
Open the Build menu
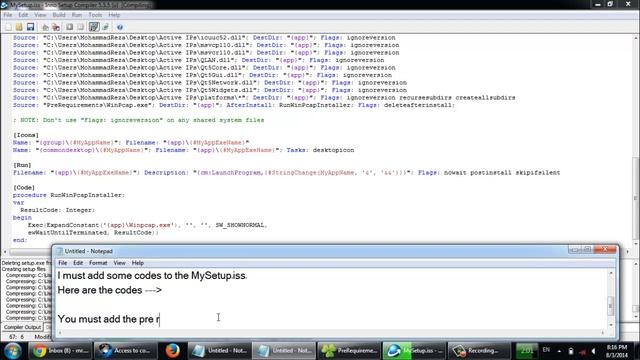pos(59,15)
